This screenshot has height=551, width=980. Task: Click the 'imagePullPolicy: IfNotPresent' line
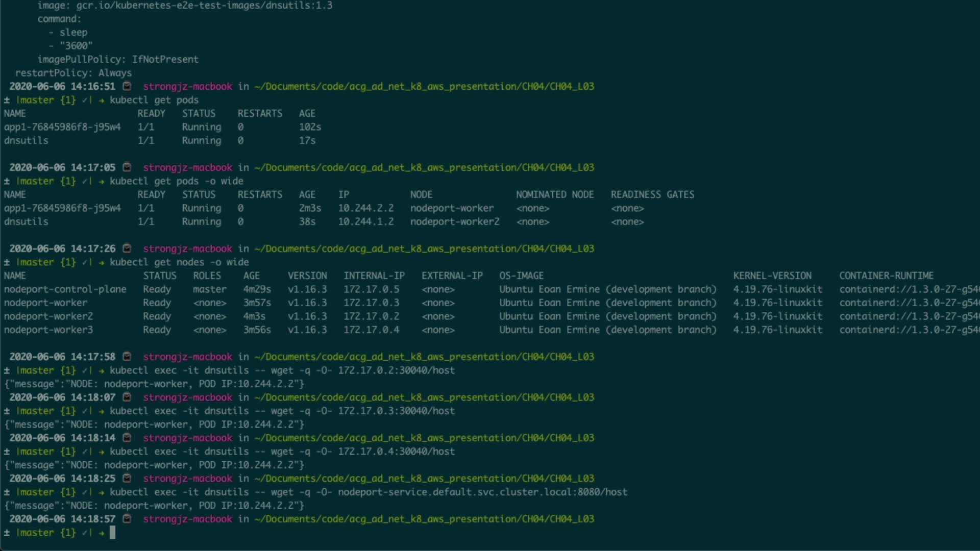(118, 59)
